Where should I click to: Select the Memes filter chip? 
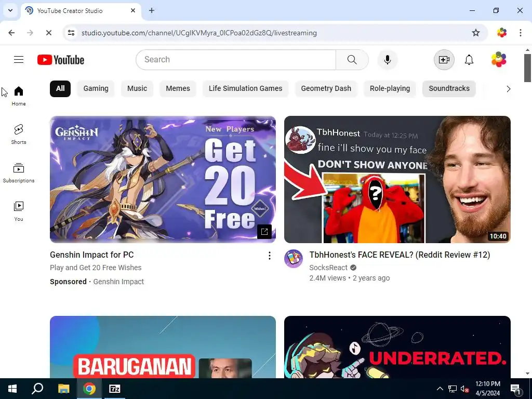pyautogui.click(x=178, y=88)
